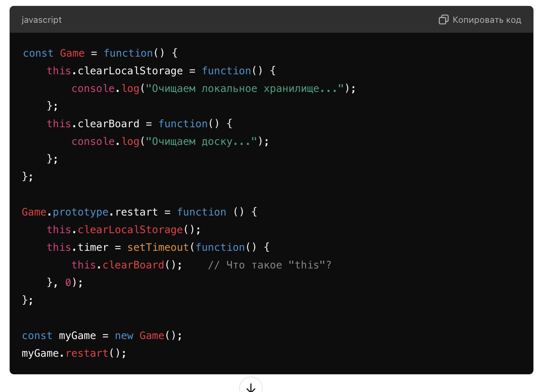Click "Game" in the first const declaration
The width and height of the screenshot is (546, 392).
point(72,53)
